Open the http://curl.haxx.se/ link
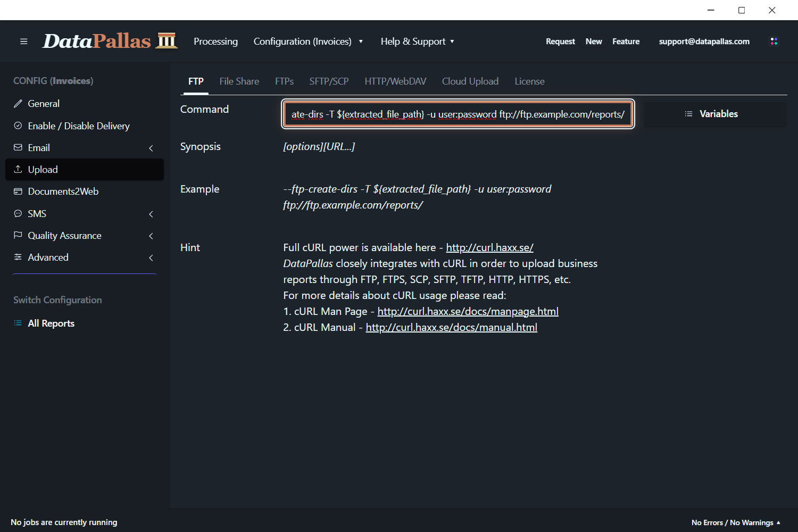The width and height of the screenshot is (798, 532). tap(489, 247)
